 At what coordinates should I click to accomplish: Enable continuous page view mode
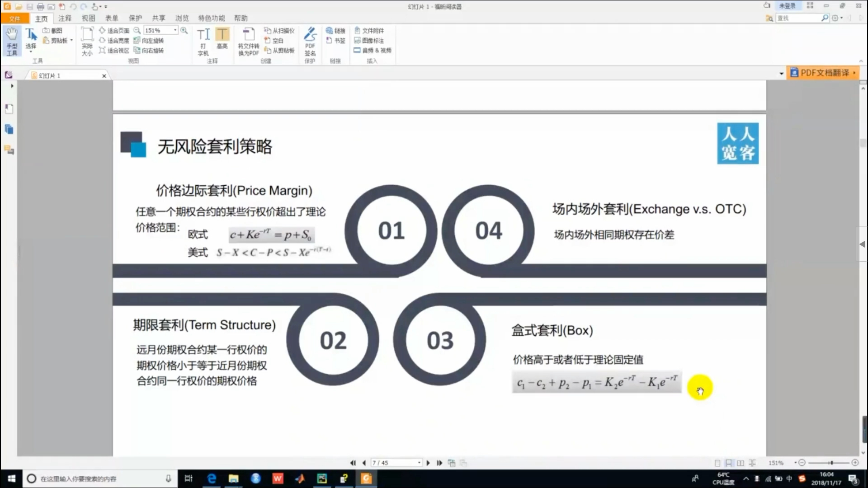coord(729,463)
